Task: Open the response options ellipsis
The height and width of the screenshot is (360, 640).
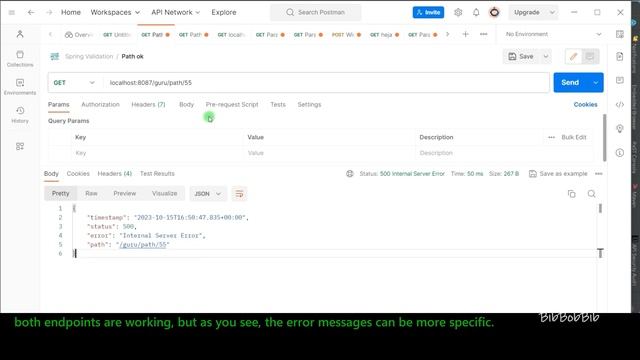Action: pyautogui.click(x=598, y=174)
